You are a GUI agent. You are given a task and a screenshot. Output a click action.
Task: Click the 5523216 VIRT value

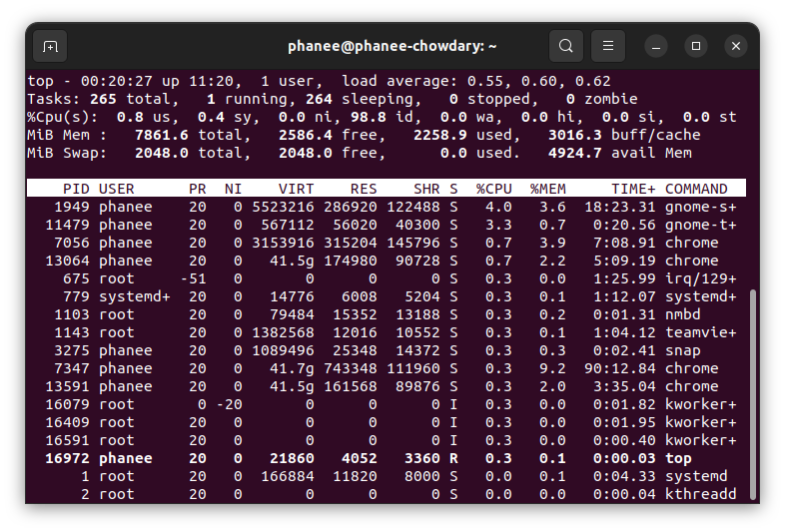tap(283, 207)
